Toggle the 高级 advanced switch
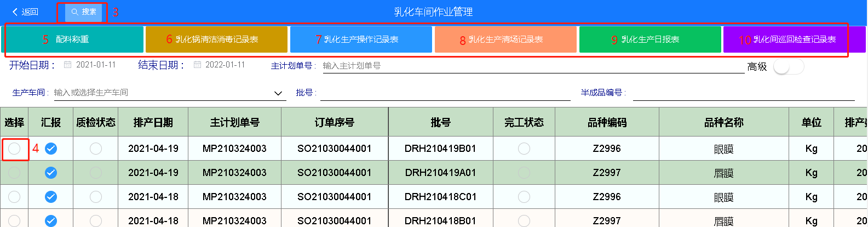 click(788, 67)
